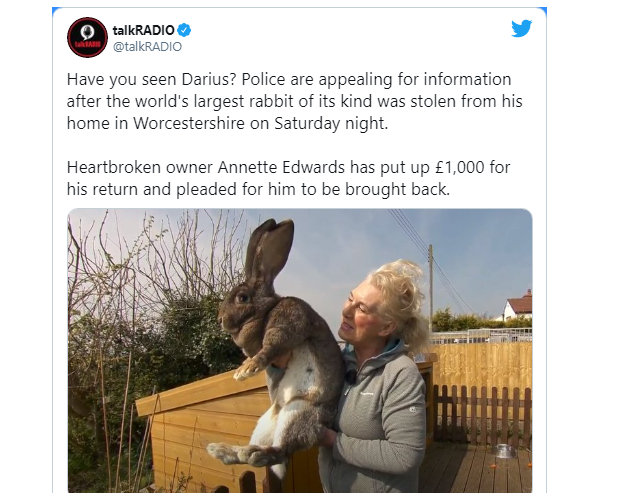Click the telegraph pole in the photo

click(x=430, y=287)
